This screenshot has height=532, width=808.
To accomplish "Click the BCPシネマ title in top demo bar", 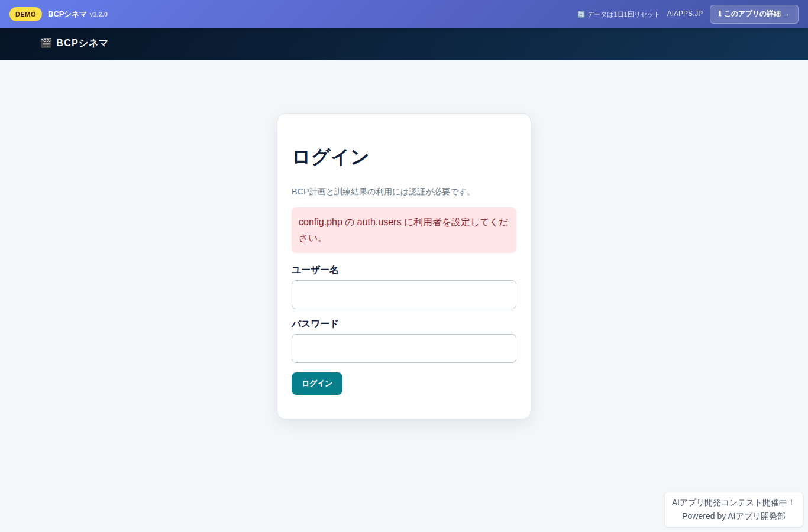I will tap(67, 14).
